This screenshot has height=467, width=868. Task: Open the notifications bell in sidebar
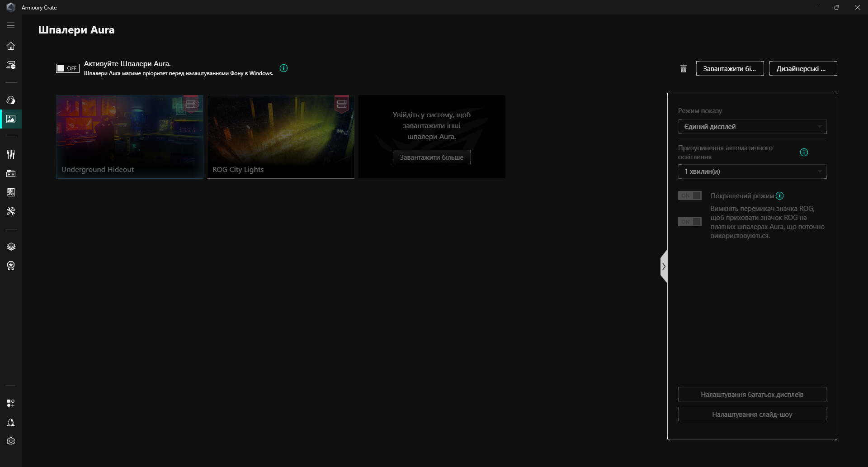11,422
